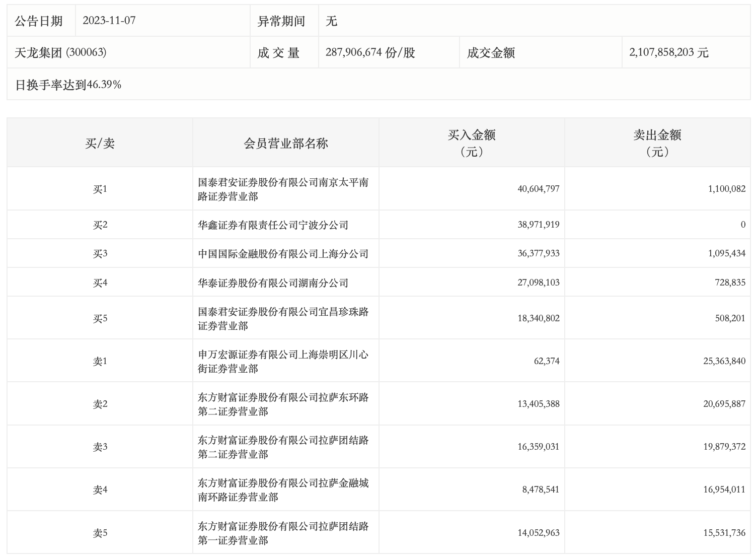Image resolution: width=756 pixels, height=557 pixels.
Task: Select 华鑫证券 宁波分公司 branch name
Action: pyautogui.click(x=273, y=225)
